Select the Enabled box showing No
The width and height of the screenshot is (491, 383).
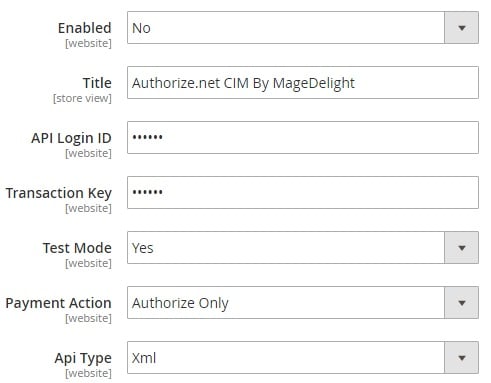pos(303,28)
